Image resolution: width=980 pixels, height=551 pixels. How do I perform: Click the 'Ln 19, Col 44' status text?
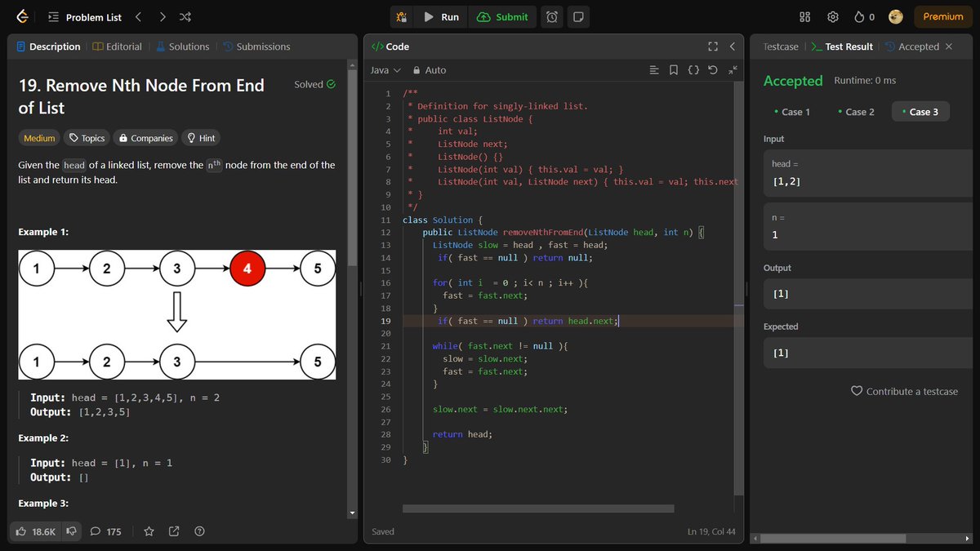(x=711, y=531)
